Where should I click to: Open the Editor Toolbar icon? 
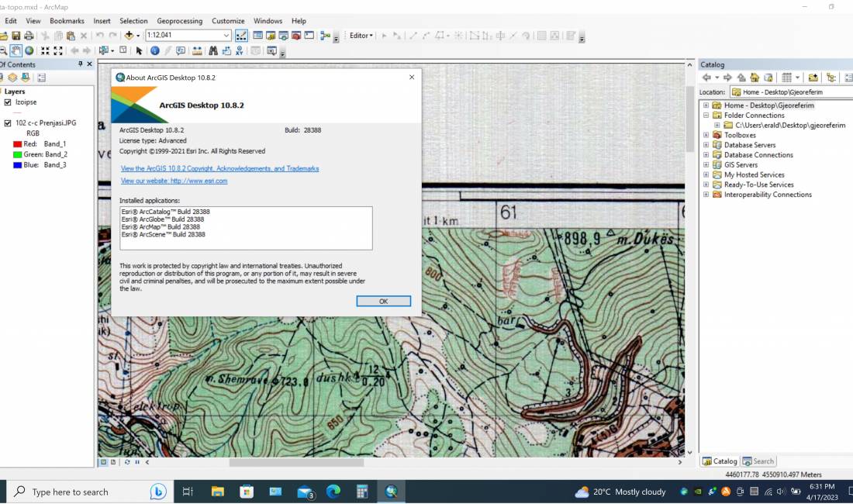click(x=241, y=36)
